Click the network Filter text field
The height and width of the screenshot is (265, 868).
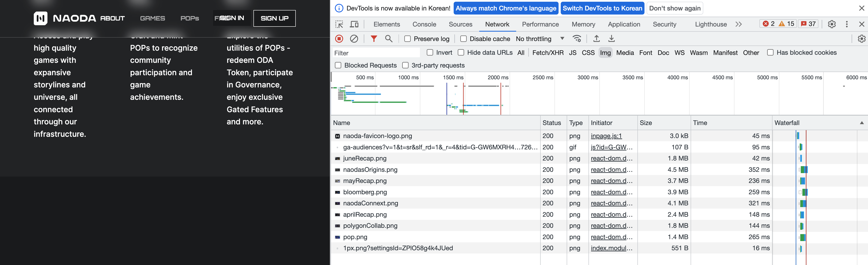click(x=376, y=53)
